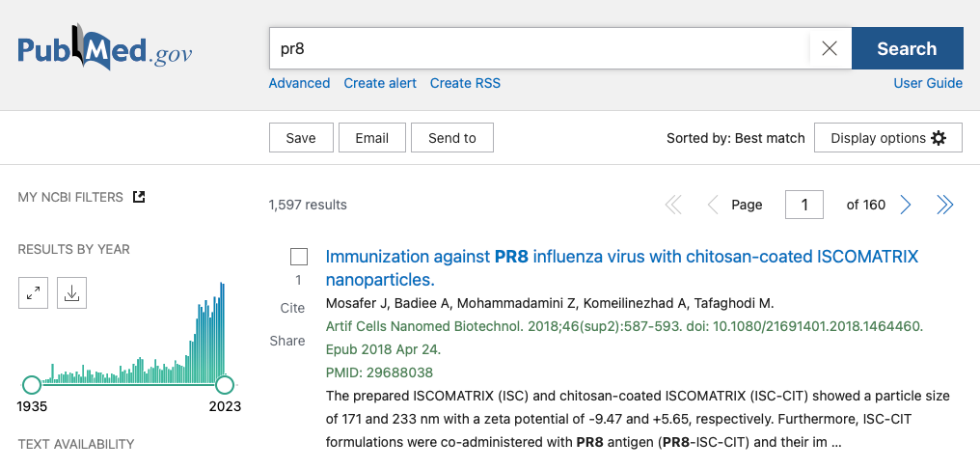Select the 1935 year slider handle
Screen dimensions: 980x469
(31, 385)
